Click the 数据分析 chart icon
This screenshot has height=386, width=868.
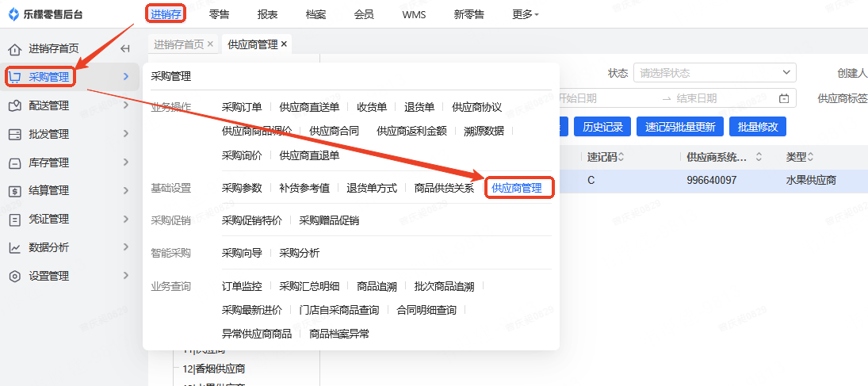(x=15, y=247)
